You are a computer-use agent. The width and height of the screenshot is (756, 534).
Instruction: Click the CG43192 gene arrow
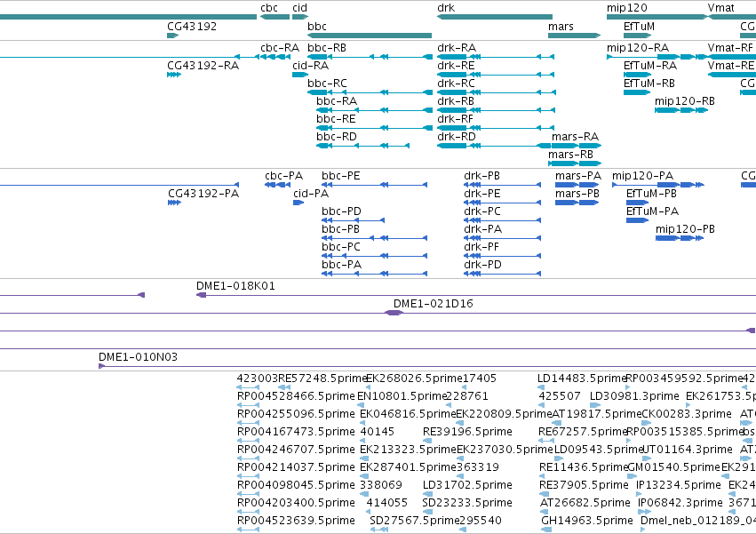pos(172,36)
